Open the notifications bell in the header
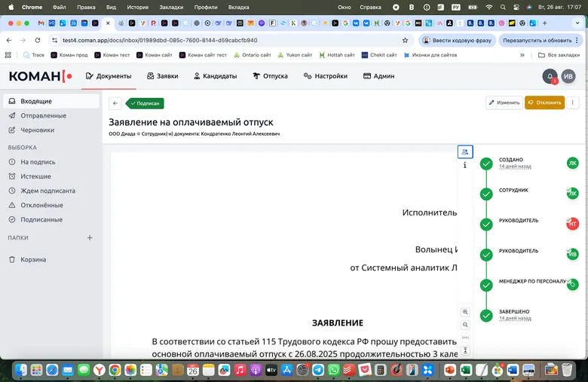Screen dimensions: 588x382 (550, 76)
